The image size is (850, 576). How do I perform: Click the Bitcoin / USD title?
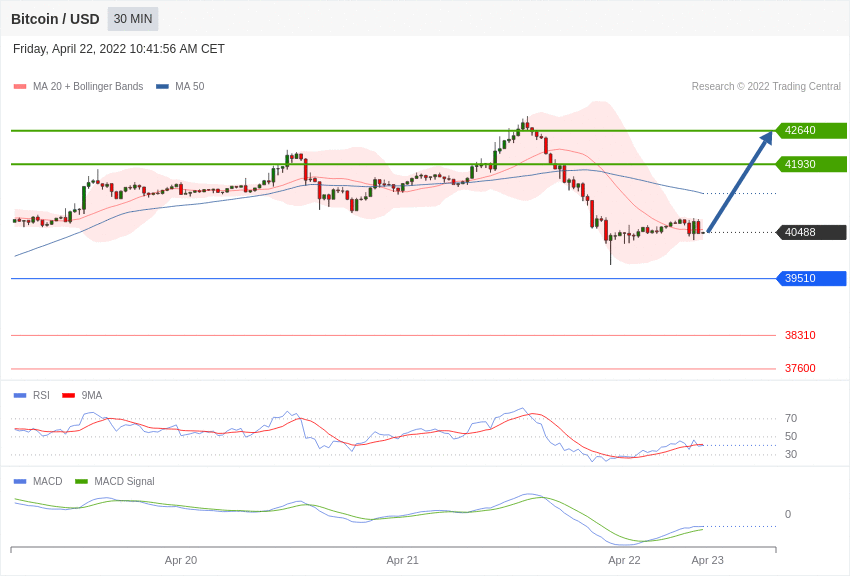pyautogui.click(x=55, y=19)
